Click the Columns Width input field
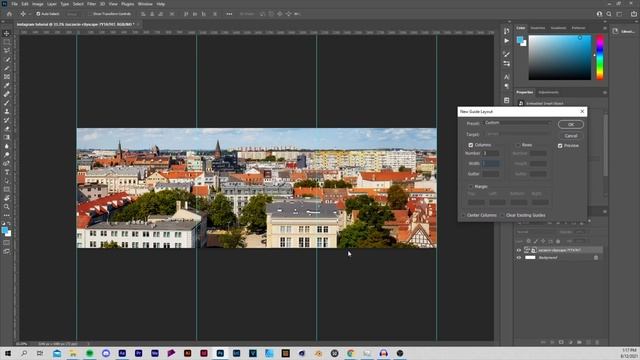Viewport: 640px width, 360px height. pyautogui.click(x=491, y=164)
